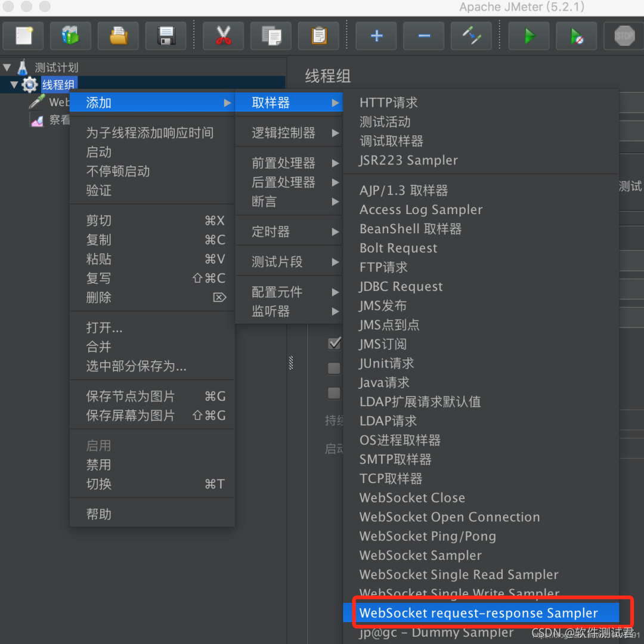This screenshot has height=644, width=644.
Task: Collapse the 测试计划 tree node
Action: coord(7,67)
